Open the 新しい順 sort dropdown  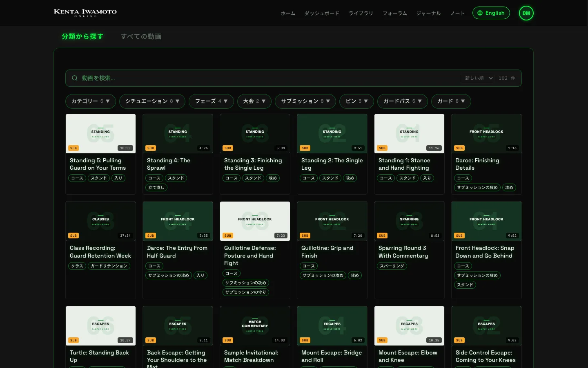click(478, 78)
